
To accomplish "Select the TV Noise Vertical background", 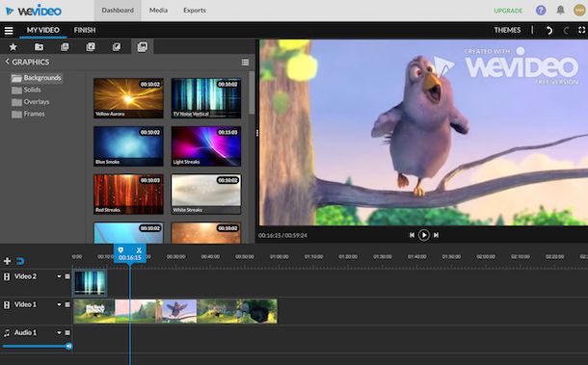I will click(x=206, y=98).
